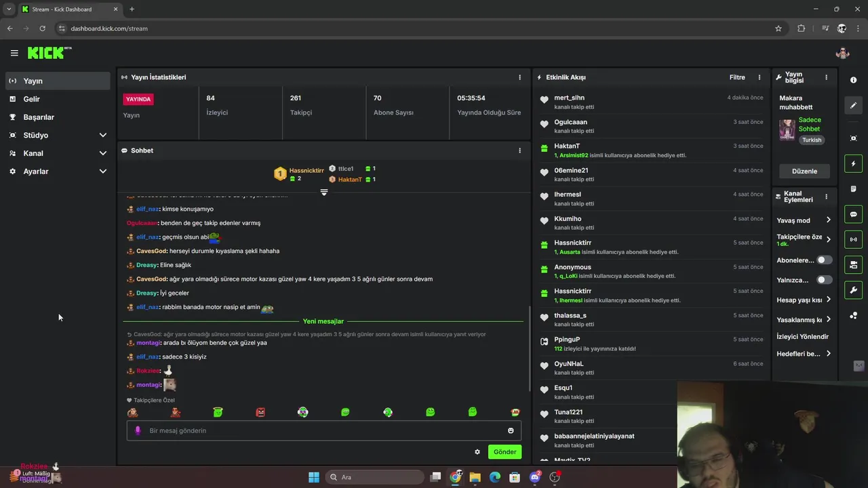The width and height of the screenshot is (868, 488).
Task: Pick the angry red emote above chat input
Action: tap(260, 412)
